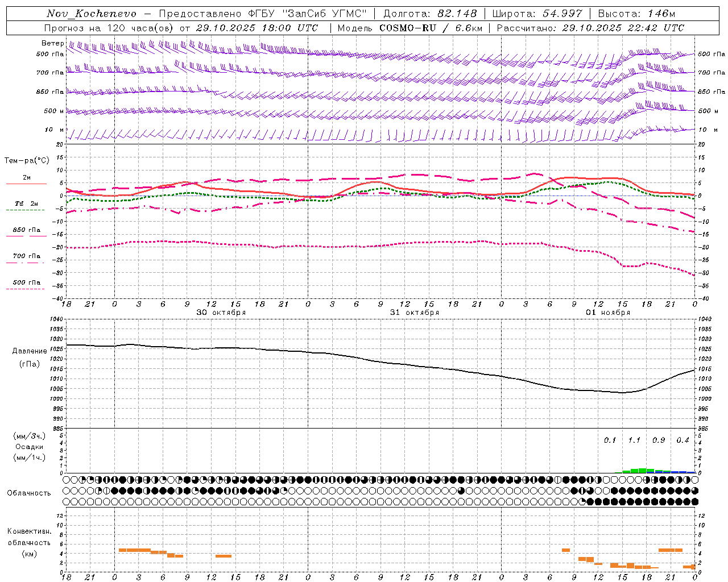728x582 pixels.
Task: Click the date label 31 октября
Action: [x=415, y=313]
